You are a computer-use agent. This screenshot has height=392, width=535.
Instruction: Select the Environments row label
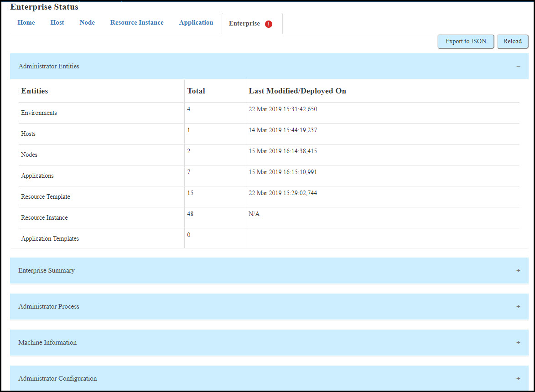(x=39, y=113)
